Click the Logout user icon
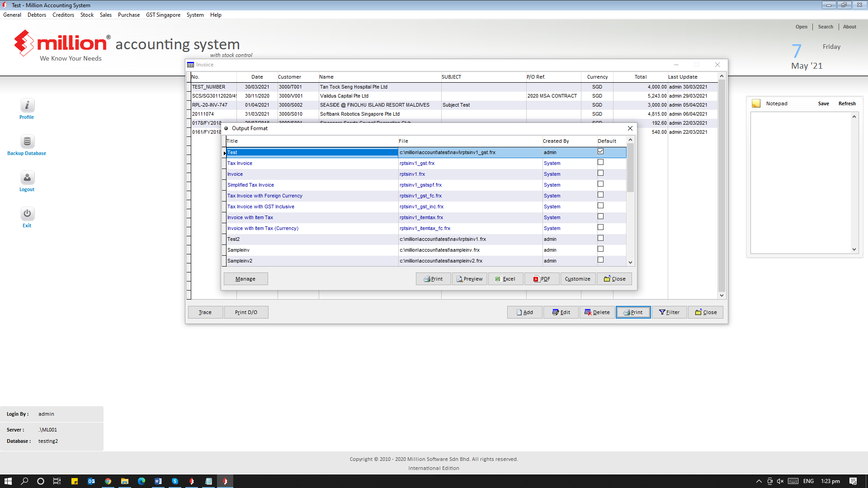Image resolution: width=868 pixels, height=488 pixels. coord(27,178)
